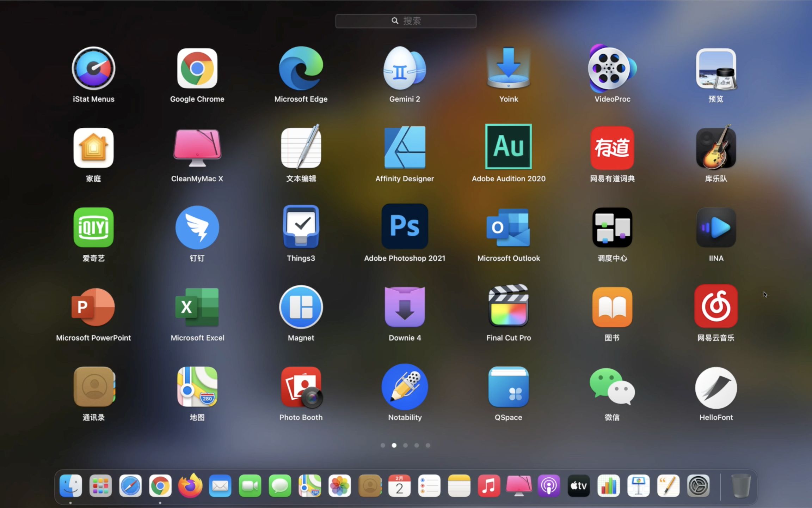Go to fourth Launchpad page dot
Image resolution: width=812 pixels, height=508 pixels.
417,445
